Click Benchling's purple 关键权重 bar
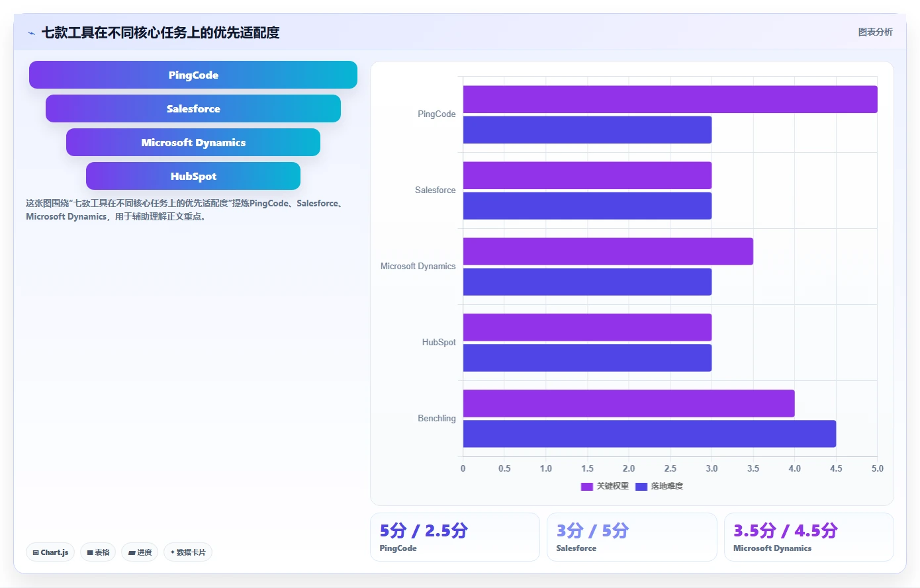This screenshot has width=920, height=588. click(x=629, y=403)
